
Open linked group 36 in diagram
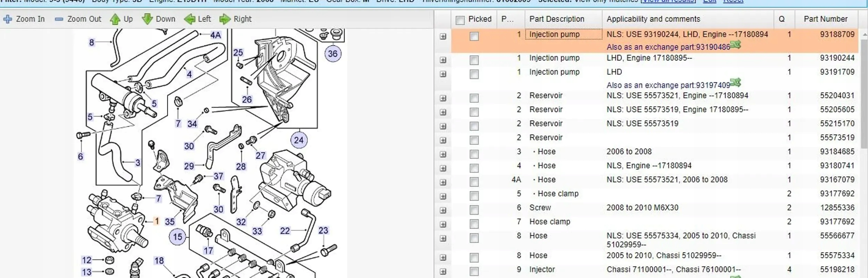[332, 54]
